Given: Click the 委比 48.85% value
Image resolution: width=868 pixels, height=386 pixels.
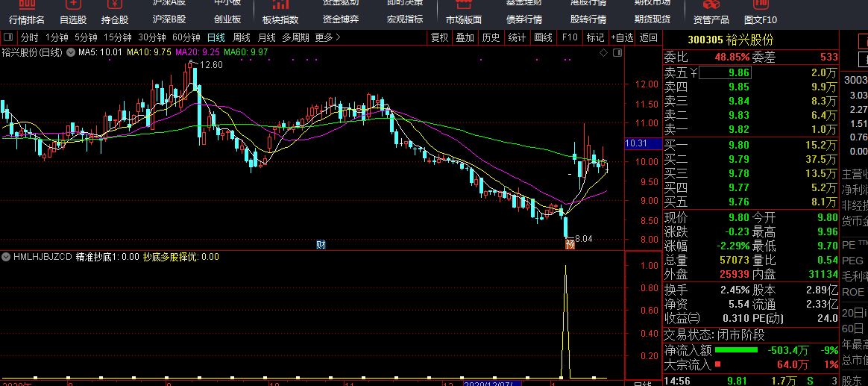Looking at the screenshot, I should [732, 57].
